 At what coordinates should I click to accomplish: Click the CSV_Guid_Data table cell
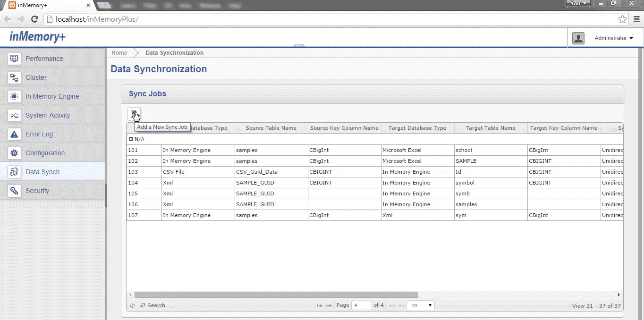click(271, 172)
